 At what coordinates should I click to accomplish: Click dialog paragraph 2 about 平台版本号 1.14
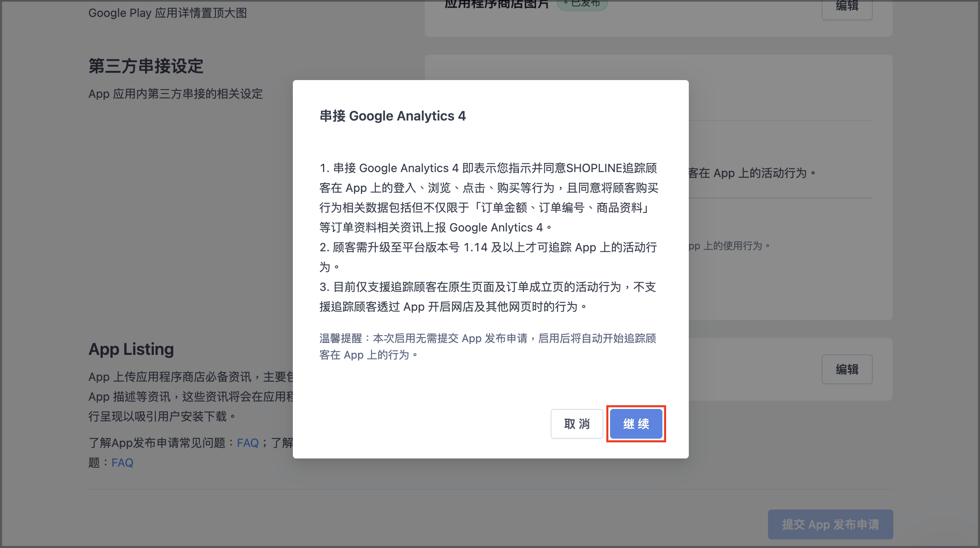488,257
